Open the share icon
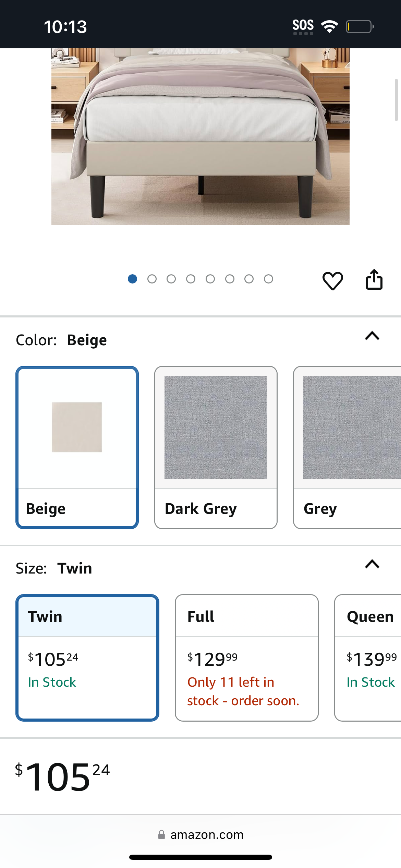 coord(374,279)
